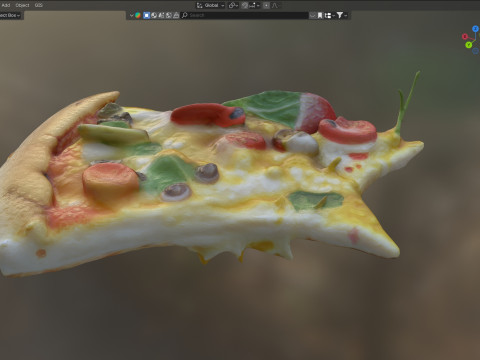The image size is (480, 360).
Task: Open the display mode dropdown
Action: pos(330,15)
